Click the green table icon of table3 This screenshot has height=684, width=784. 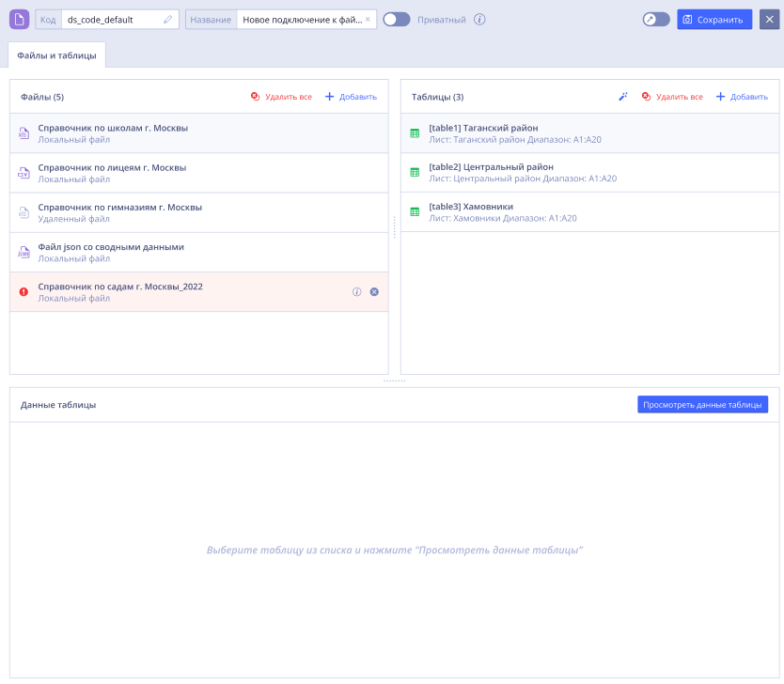point(415,211)
